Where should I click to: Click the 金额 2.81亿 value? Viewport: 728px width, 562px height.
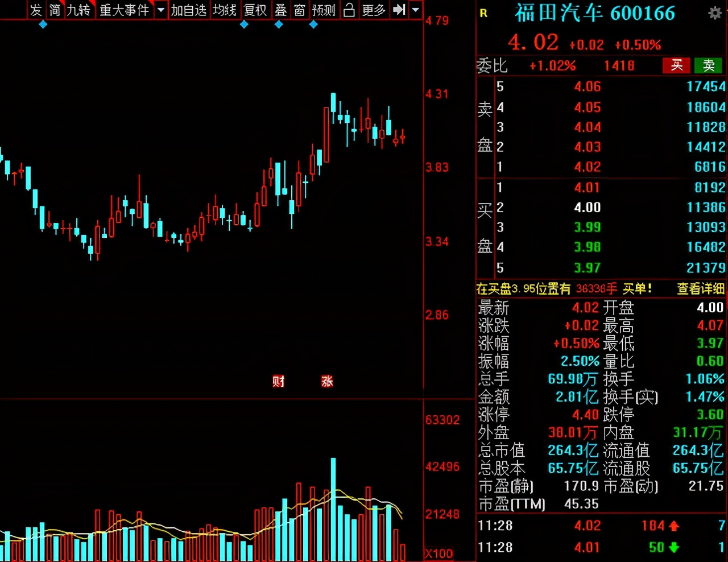[576, 396]
